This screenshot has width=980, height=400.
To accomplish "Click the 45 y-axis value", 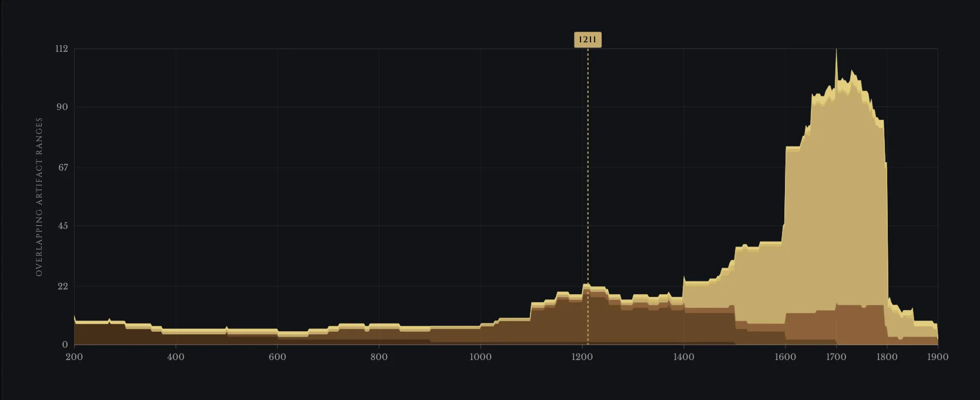I will pos(62,226).
